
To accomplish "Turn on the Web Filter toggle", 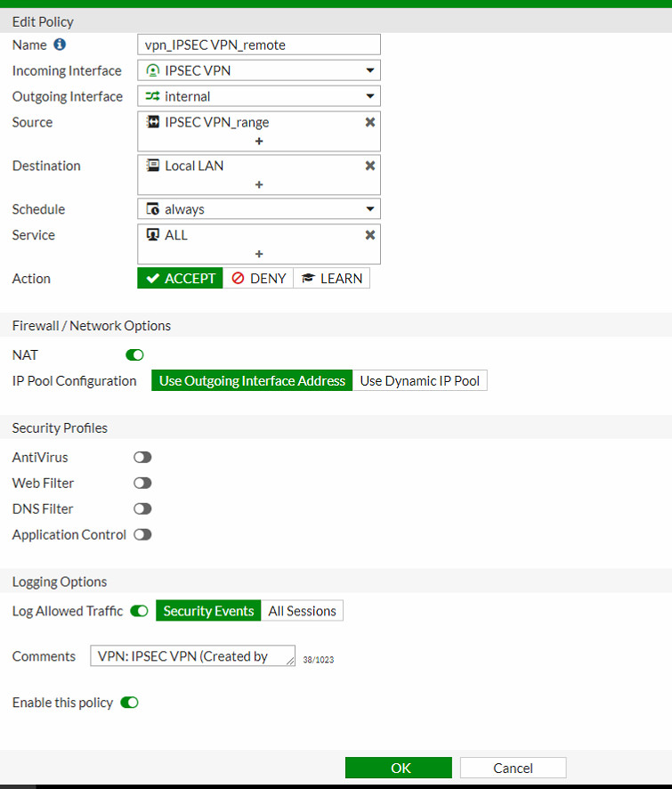I will tap(142, 484).
